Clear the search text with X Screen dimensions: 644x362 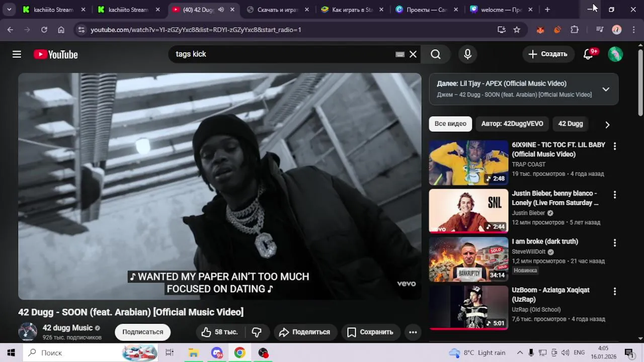pos(413,54)
